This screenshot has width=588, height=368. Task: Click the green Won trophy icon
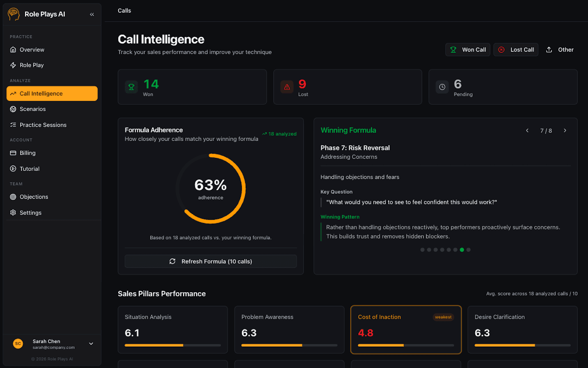point(131,86)
